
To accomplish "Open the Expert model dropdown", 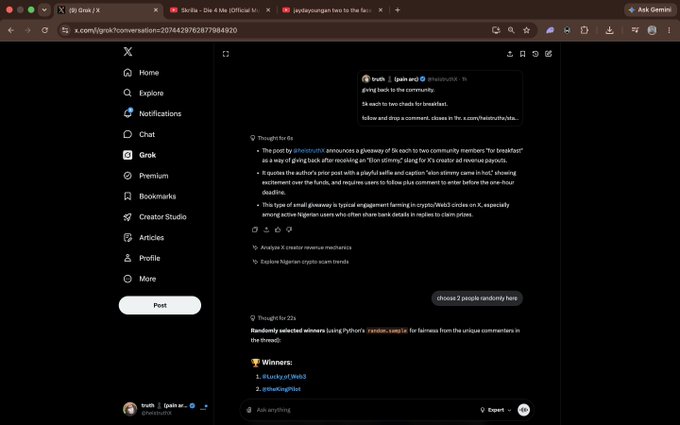I will coord(495,410).
